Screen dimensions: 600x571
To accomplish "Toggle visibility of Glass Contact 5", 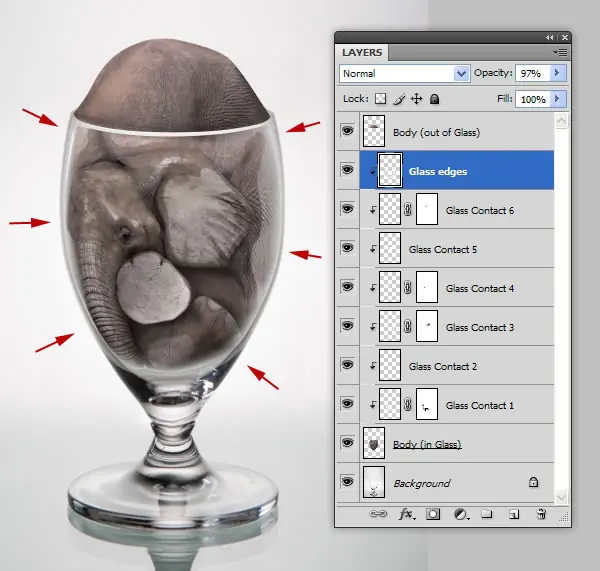I will (347, 248).
